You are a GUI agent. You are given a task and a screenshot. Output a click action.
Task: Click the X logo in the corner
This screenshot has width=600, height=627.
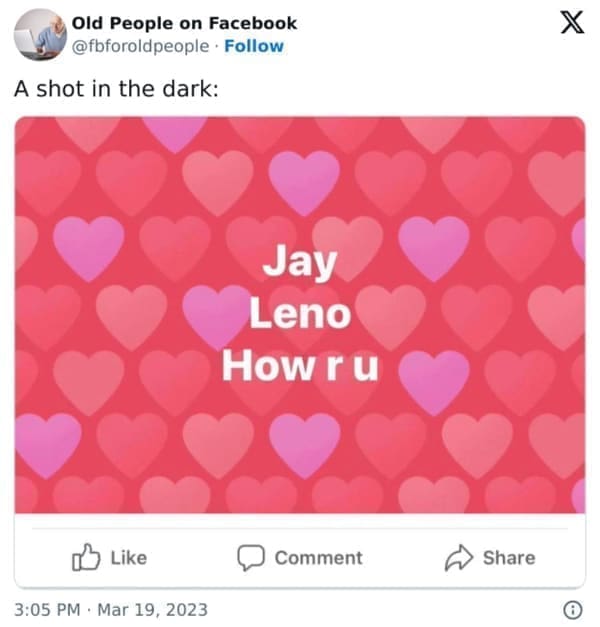tap(571, 24)
